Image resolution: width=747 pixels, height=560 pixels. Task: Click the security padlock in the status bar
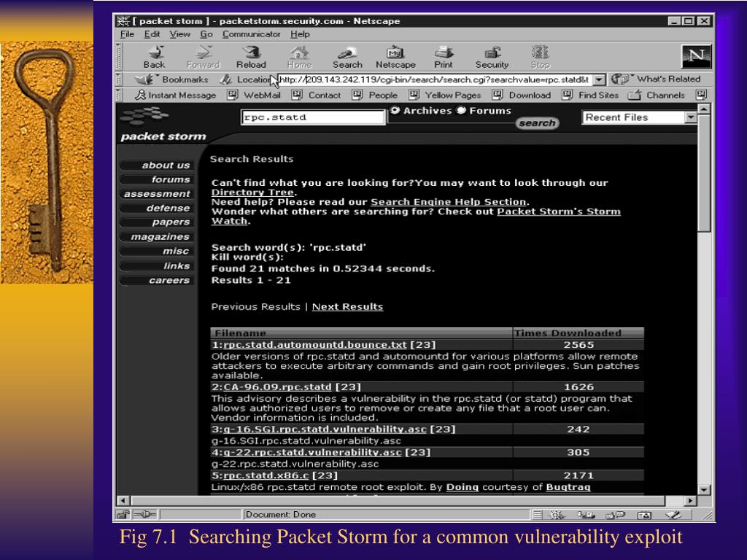coord(123,514)
